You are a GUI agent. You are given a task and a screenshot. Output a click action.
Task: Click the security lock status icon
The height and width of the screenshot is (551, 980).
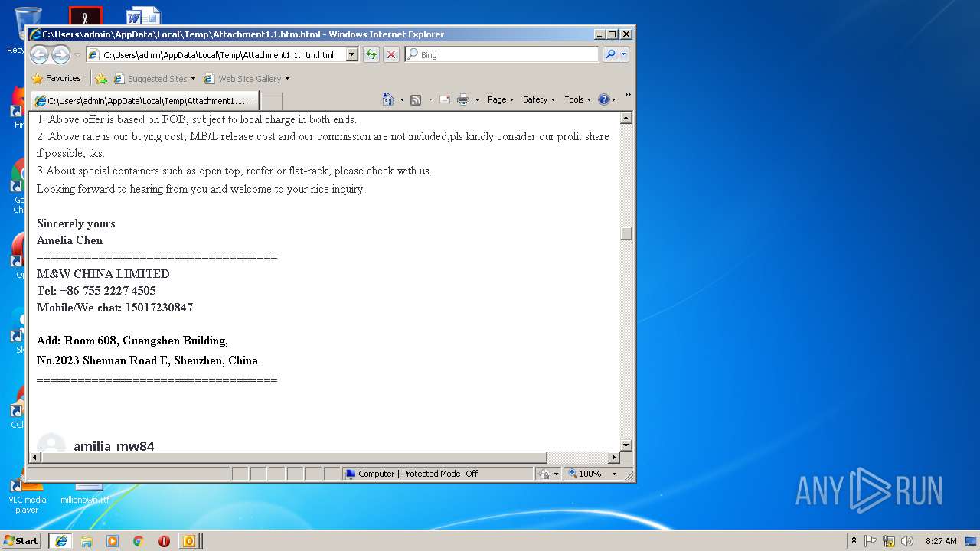click(544, 474)
